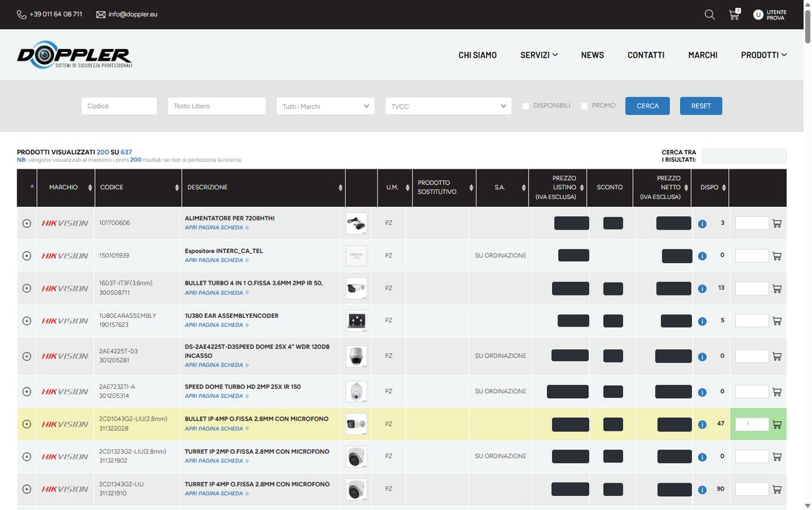Enable the DISPONIBILI checkbox
The width and height of the screenshot is (812, 510).
tap(525, 106)
